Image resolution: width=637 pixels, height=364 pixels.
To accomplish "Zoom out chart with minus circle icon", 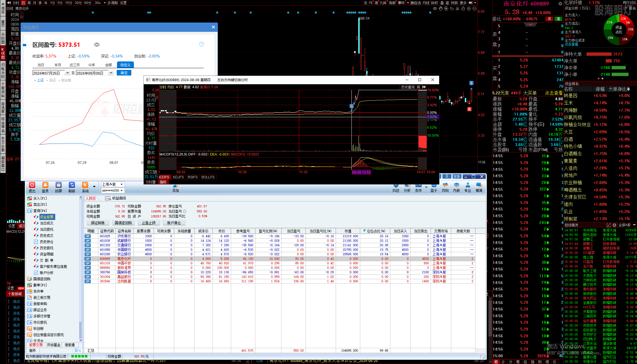I will 474,8.
